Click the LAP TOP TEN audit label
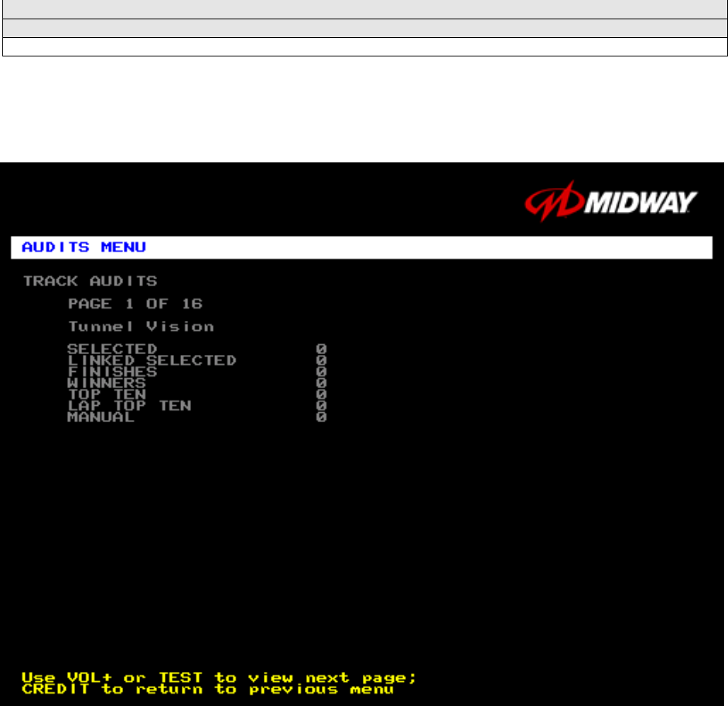Image resolution: width=728 pixels, height=706 pixels. pyautogui.click(x=129, y=406)
